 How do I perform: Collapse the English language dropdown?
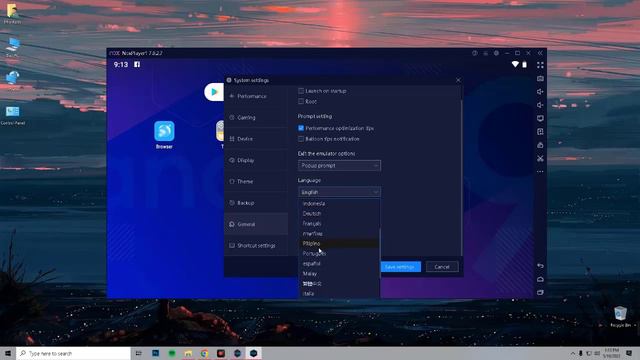tap(339, 192)
